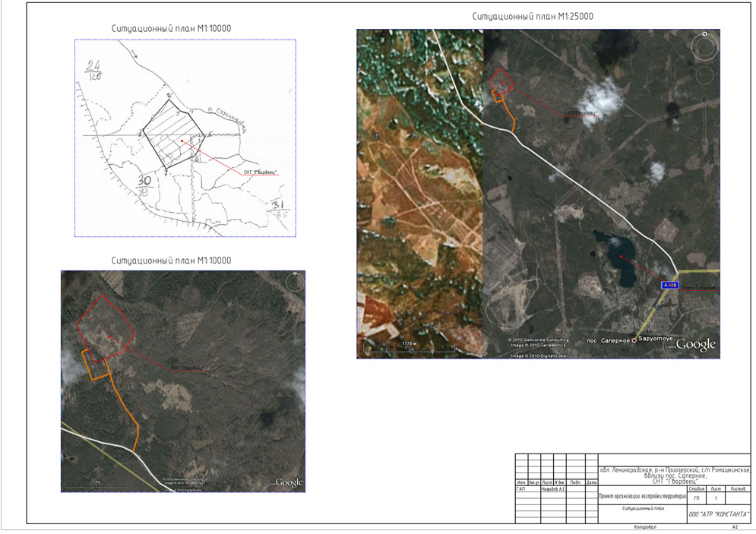
Task: Select the title "Ситуационный план М1:25000"
Action: 532,16
